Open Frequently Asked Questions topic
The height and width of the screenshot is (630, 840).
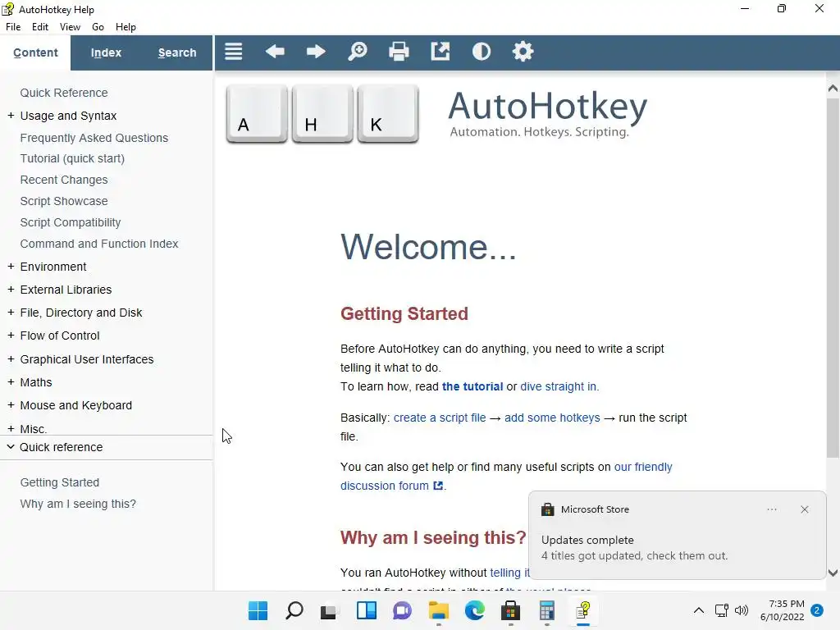tap(94, 138)
